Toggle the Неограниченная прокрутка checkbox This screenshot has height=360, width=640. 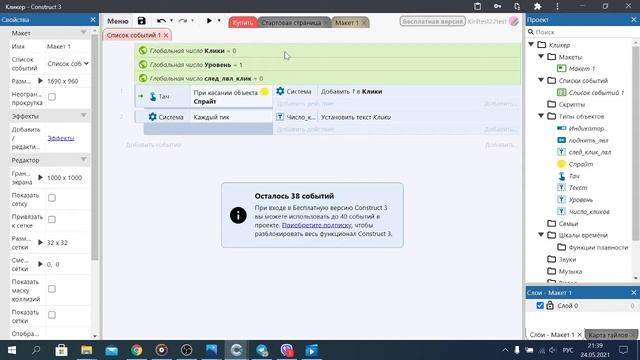coord(52,97)
